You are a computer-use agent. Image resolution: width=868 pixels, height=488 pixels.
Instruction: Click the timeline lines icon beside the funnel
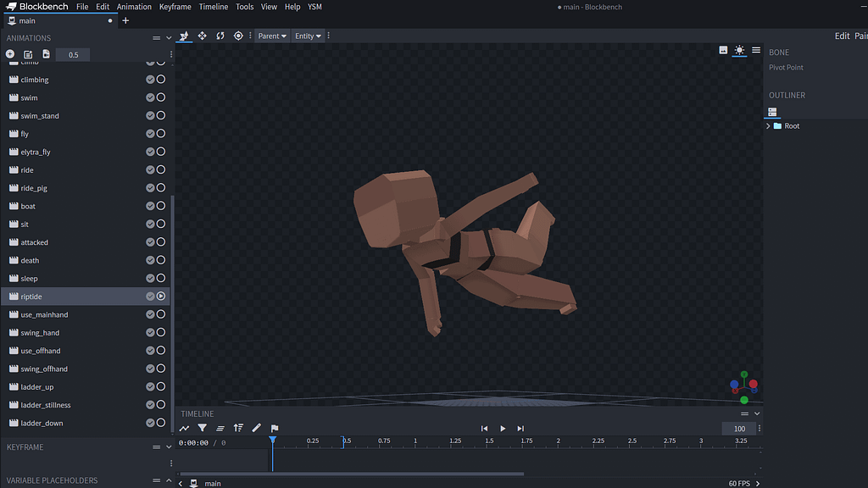pyautogui.click(x=220, y=428)
